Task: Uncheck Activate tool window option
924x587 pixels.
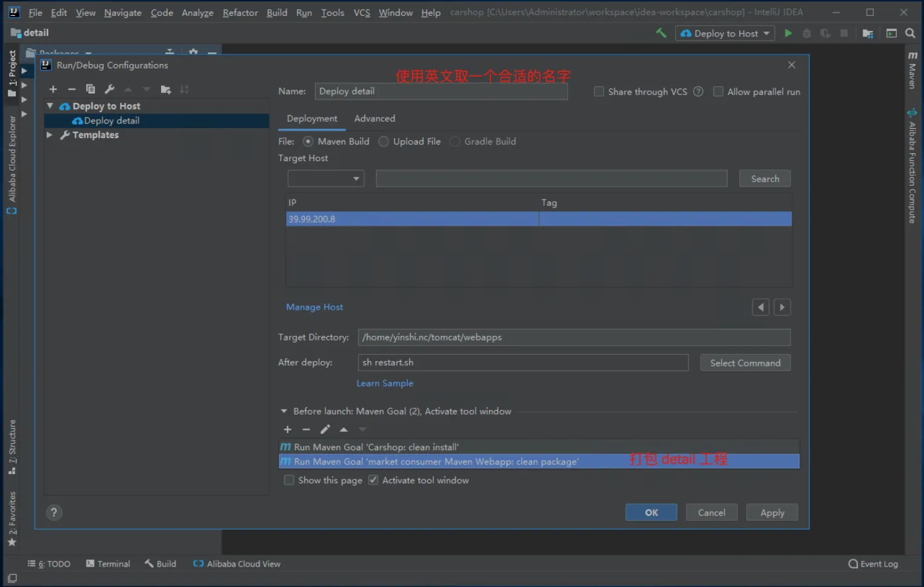Action: [x=373, y=480]
